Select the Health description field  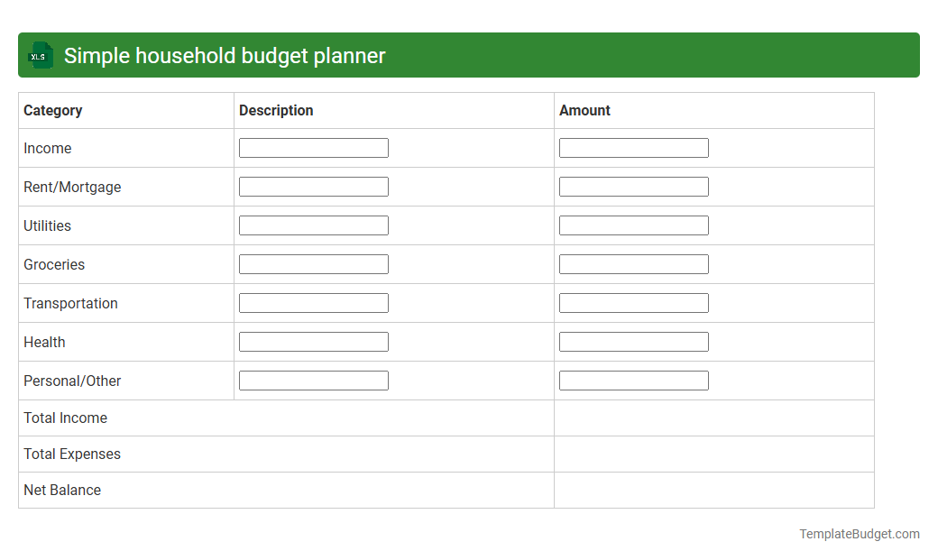pos(313,341)
